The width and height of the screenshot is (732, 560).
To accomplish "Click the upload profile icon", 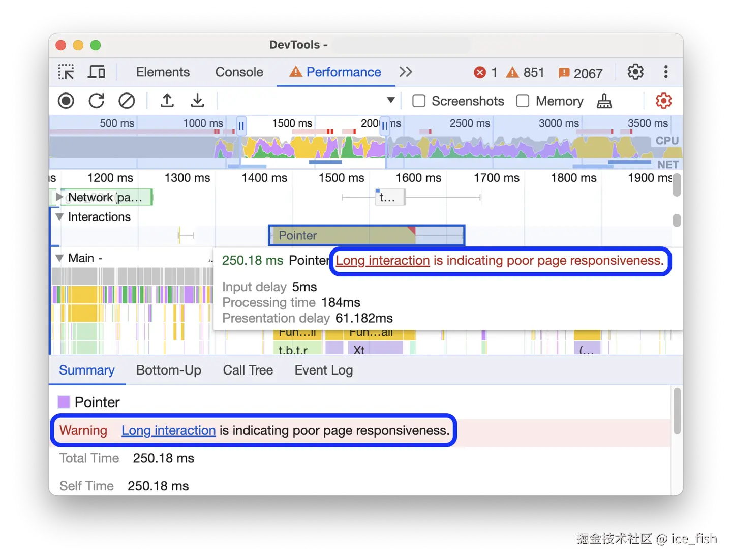I will 167,101.
